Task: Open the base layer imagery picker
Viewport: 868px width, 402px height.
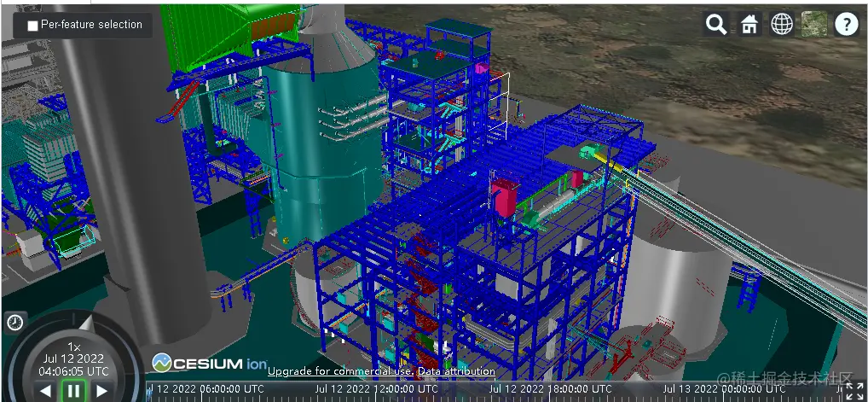Action: (x=814, y=25)
